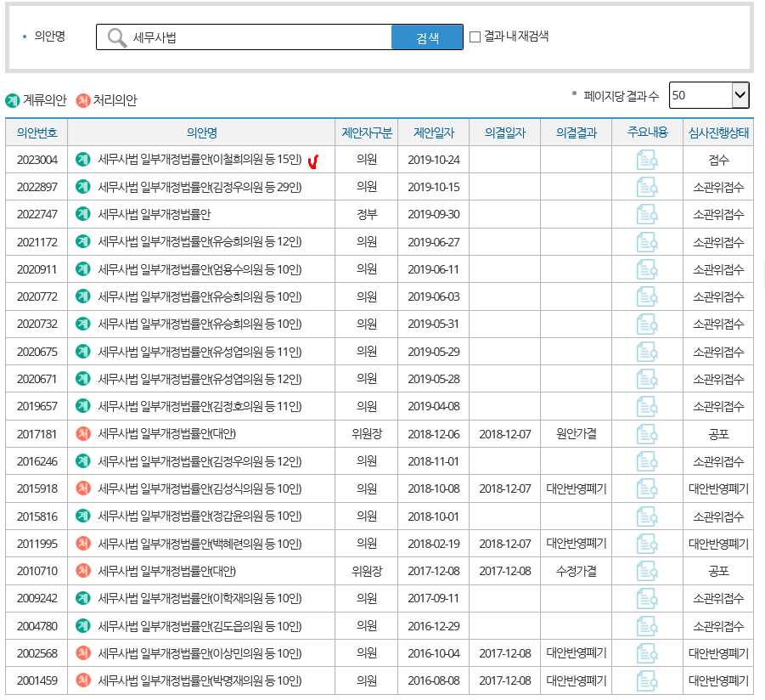The height and width of the screenshot is (700, 765).
Task: Open bill by 김정호의원 등 11인
Action: 200,407
